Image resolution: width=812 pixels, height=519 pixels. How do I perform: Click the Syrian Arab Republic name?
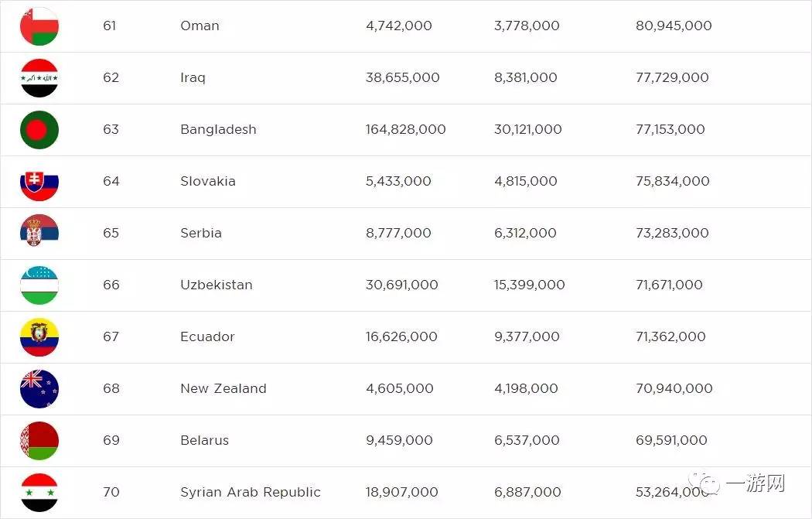pos(251,493)
